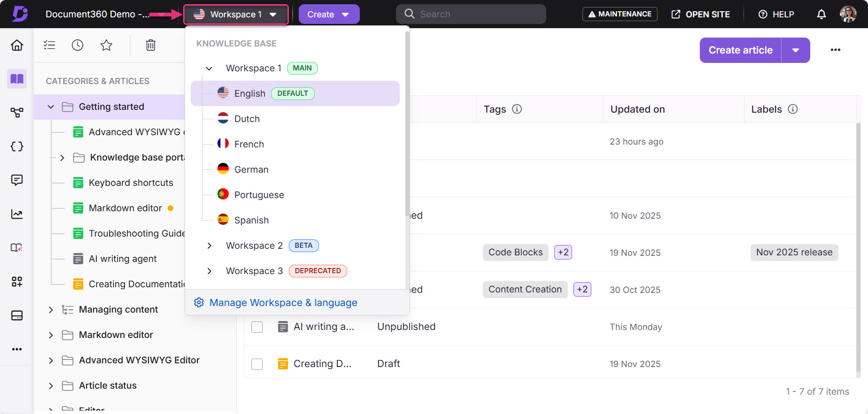The width and height of the screenshot is (868, 414).
Task: Click the Create article button
Action: [740, 50]
